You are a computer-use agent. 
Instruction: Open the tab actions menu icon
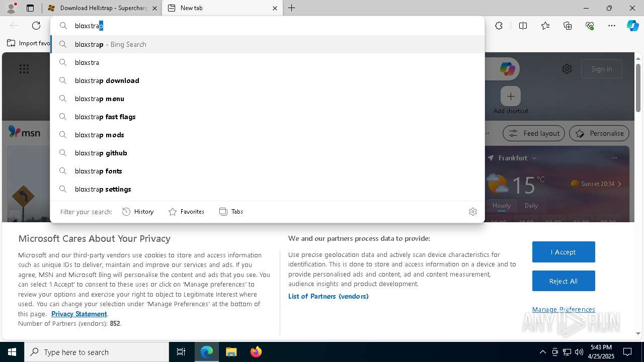tap(30, 8)
